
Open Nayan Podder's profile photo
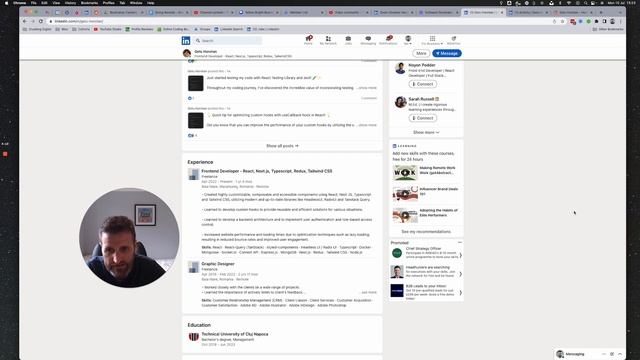(400, 68)
